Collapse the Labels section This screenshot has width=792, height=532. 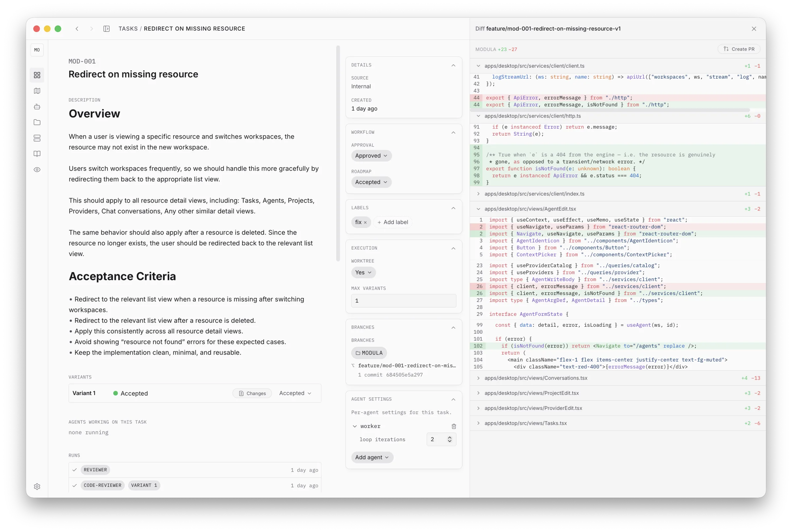click(x=453, y=208)
